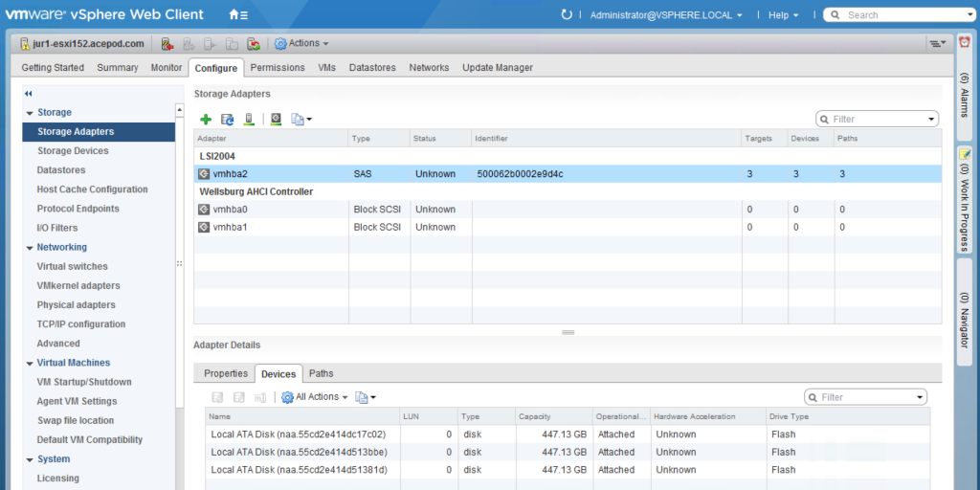This screenshot has height=490, width=980.
Task: Open the Datastores tab
Action: point(372,68)
